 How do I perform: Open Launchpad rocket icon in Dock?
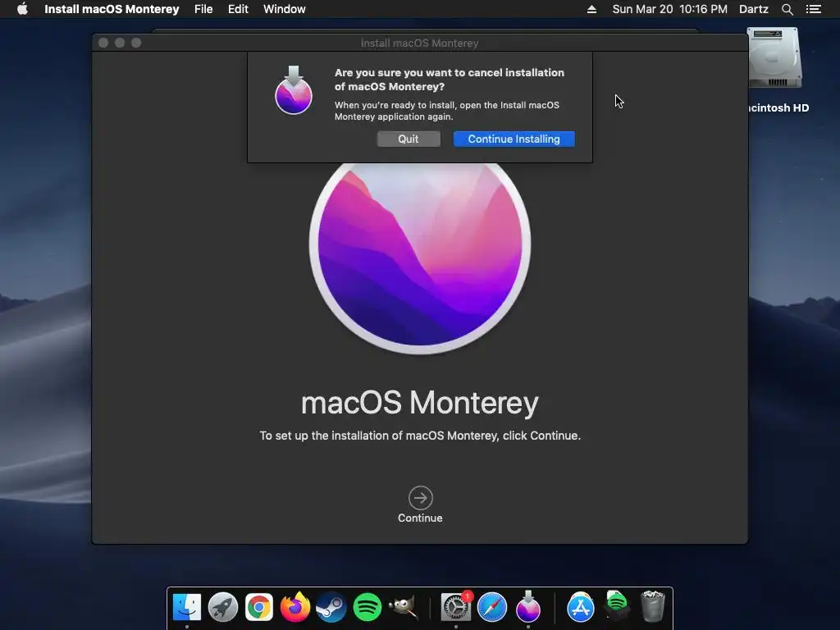(223, 607)
